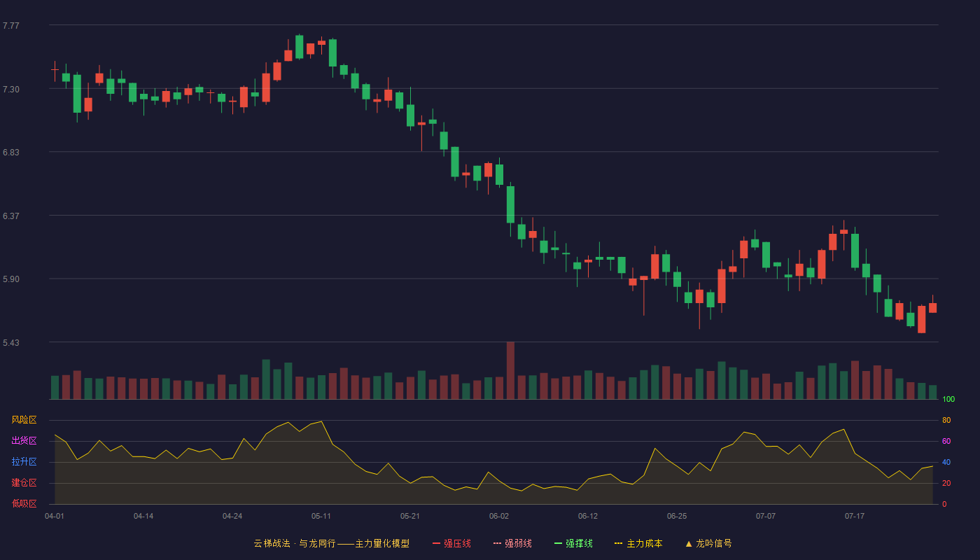Toggle the 主力成本 legend series
The width and height of the screenshot is (980, 560).
coord(638,543)
